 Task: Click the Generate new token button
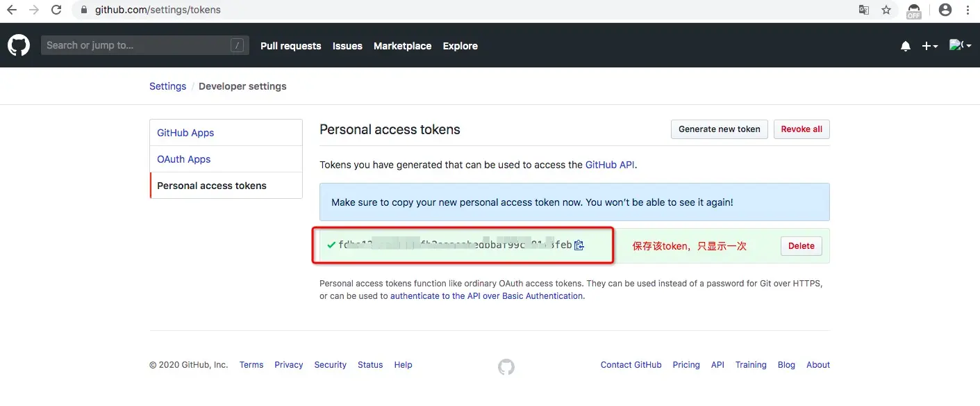[x=719, y=129]
